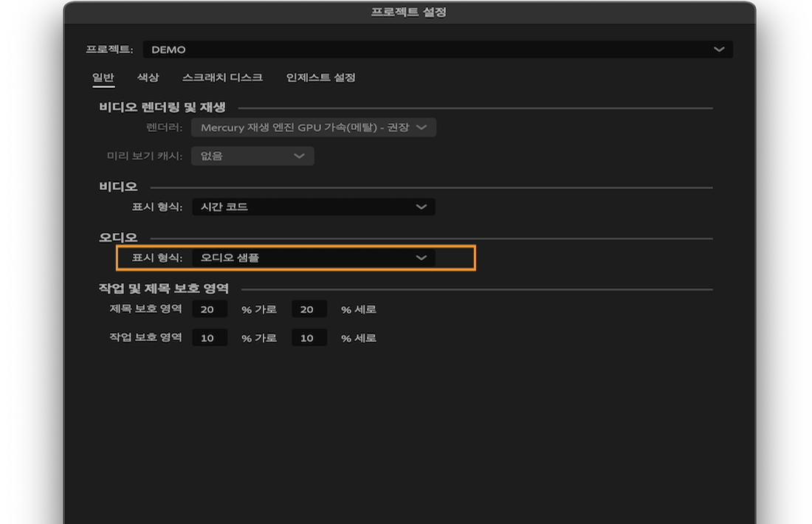This screenshot has height=524, width=812.
Task: Switch to the 색상 tab
Action: click(147, 77)
